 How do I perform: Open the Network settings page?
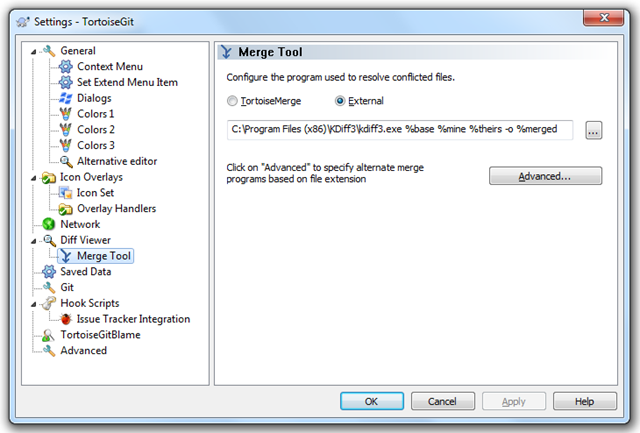[x=80, y=224]
